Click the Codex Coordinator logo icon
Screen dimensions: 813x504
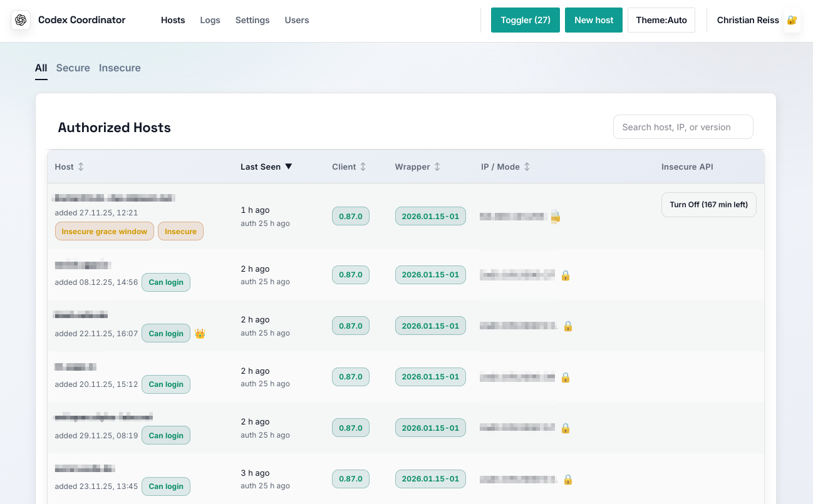coord(21,20)
